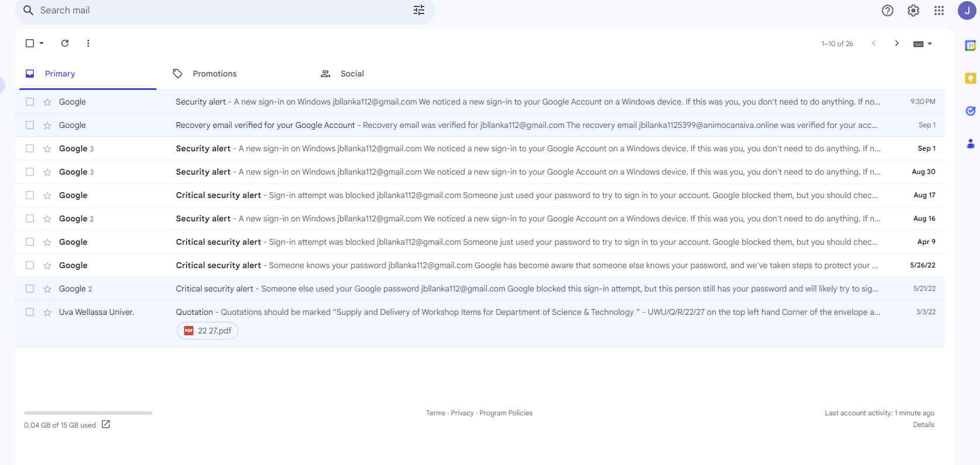Select the 9:30 PM Security alert checkbox

click(x=30, y=102)
